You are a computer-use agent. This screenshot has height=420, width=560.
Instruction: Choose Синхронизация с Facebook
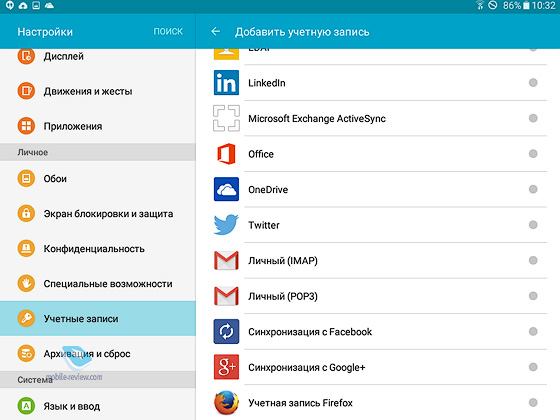(x=379, y=331)
